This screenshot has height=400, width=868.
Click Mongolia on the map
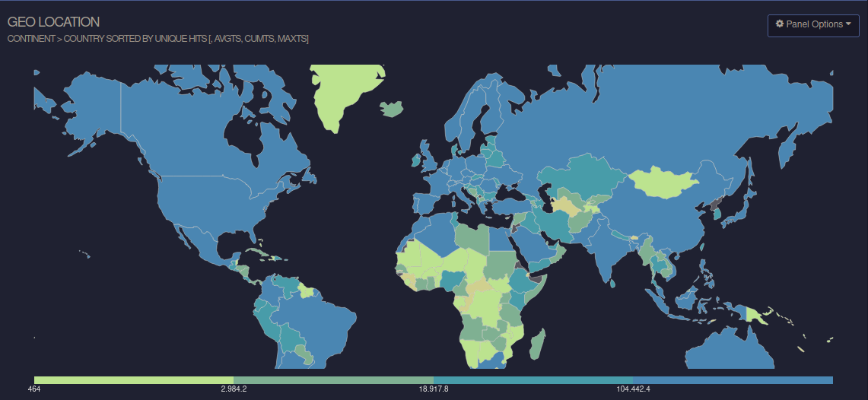663,183
